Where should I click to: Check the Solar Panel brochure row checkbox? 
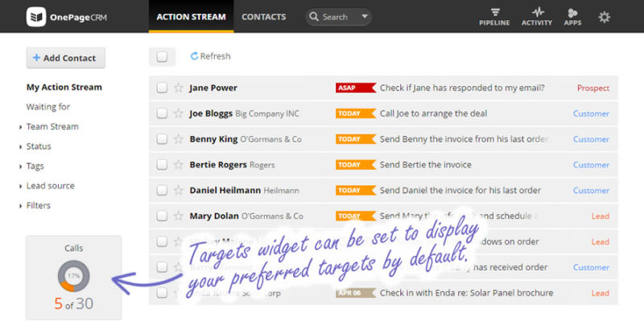pyautogui.click(x=162, y=293)
